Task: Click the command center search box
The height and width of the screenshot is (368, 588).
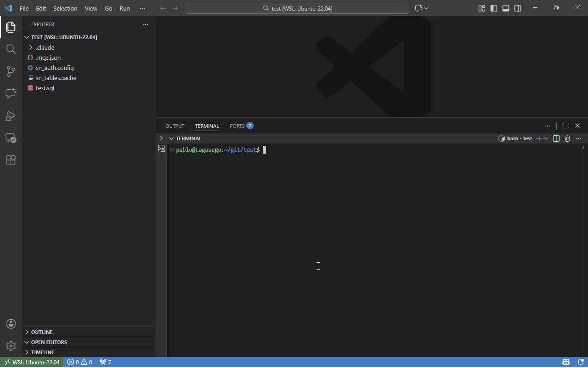Action: 297,8
